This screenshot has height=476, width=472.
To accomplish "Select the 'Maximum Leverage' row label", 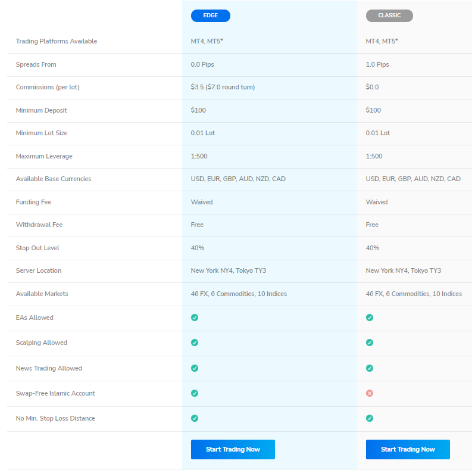I will pyautogui.click(x=44, y=156).
